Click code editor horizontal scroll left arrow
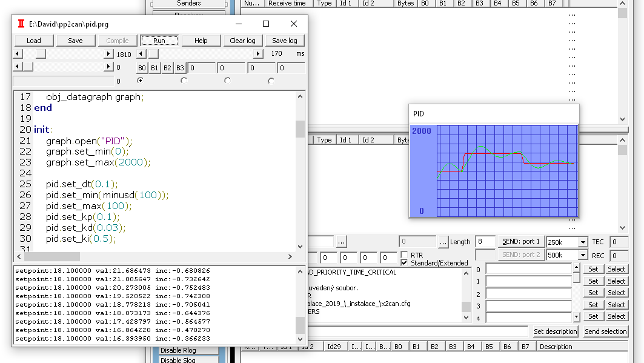 (19, 257)
